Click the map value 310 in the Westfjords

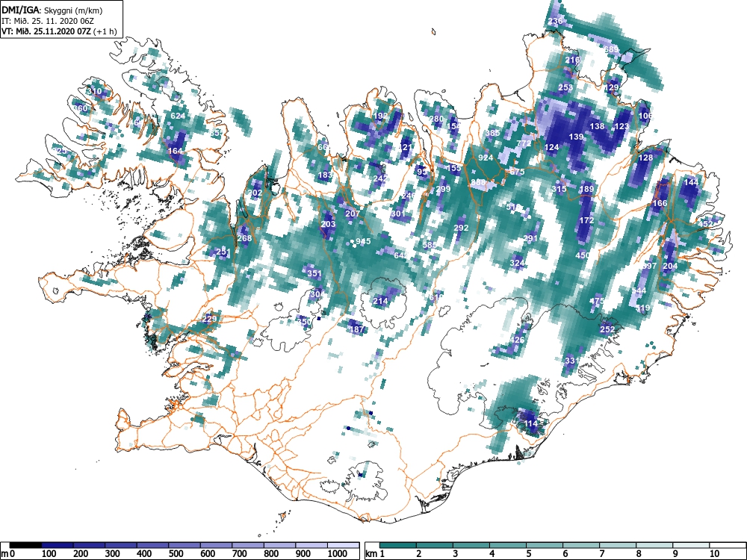(x=94, y=91)
